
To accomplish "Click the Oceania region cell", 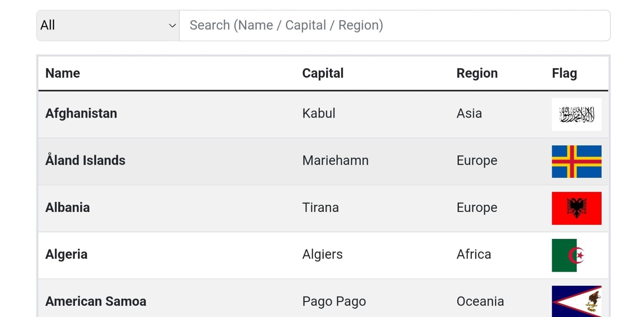I will pos(480,301).
